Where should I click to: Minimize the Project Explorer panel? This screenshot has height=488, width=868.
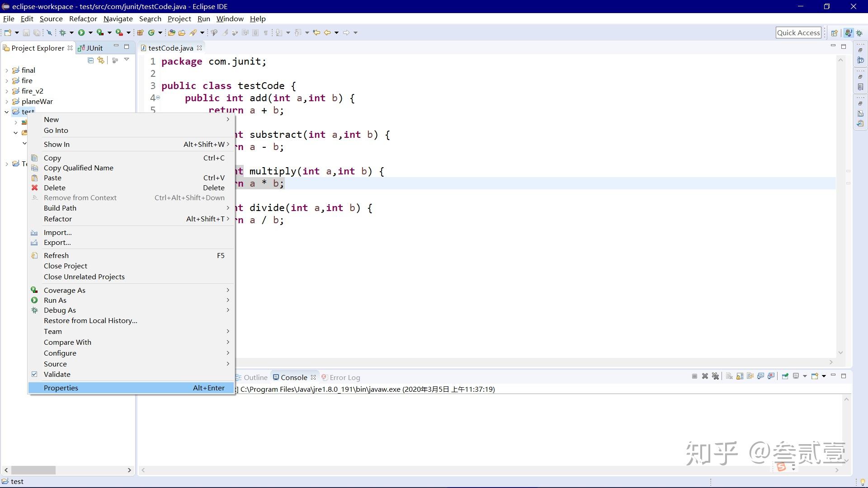116,46
